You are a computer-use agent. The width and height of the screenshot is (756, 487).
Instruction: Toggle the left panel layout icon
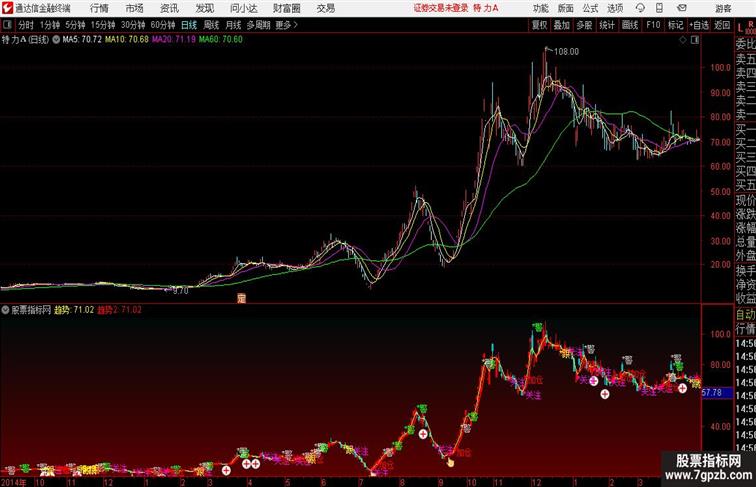click(7, 25)
